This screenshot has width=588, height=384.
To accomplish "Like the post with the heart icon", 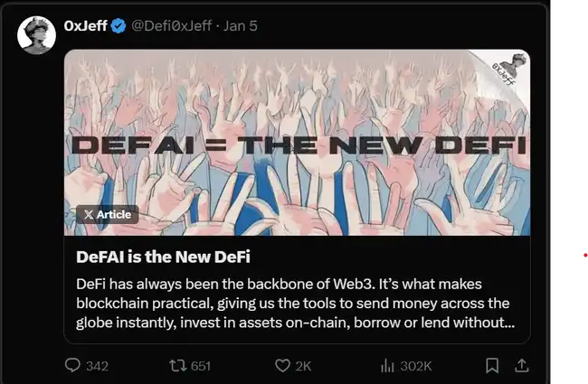I will (282, 365).
